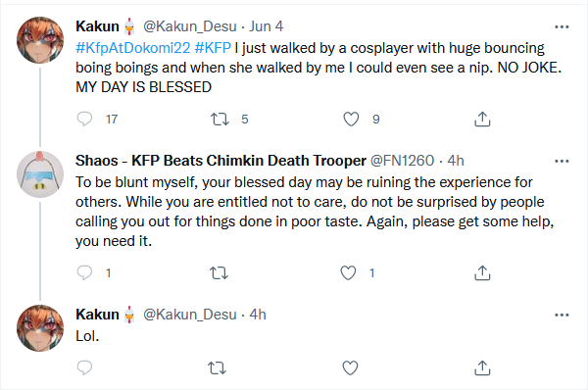Open more options menu on Kakun's first tweet

pos(562,26)
